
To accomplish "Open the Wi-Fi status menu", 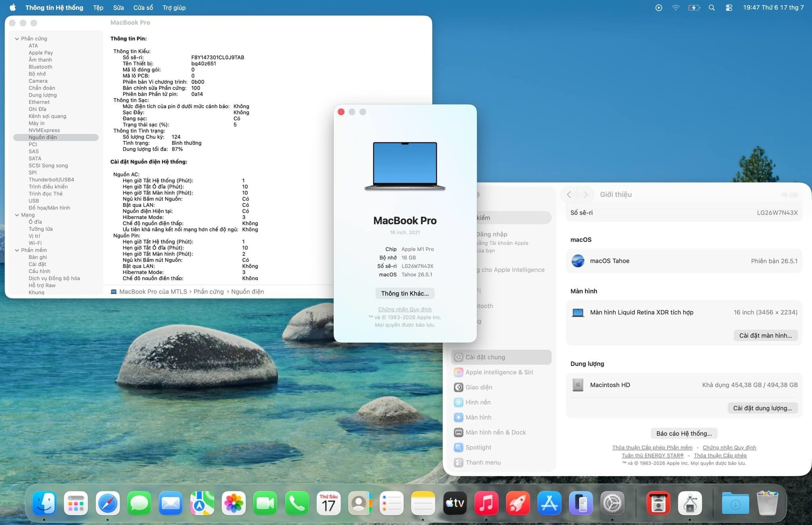I will 676,8.
